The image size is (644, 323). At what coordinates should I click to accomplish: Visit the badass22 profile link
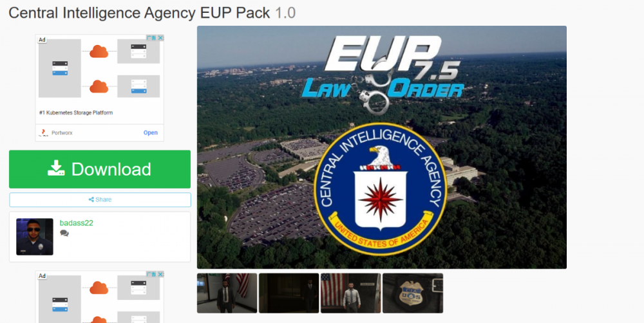77,223
